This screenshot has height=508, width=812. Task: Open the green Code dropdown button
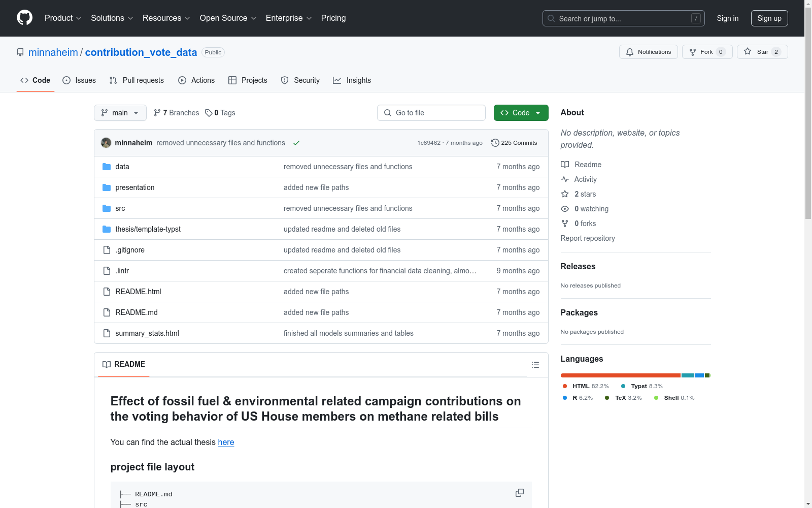521,113
